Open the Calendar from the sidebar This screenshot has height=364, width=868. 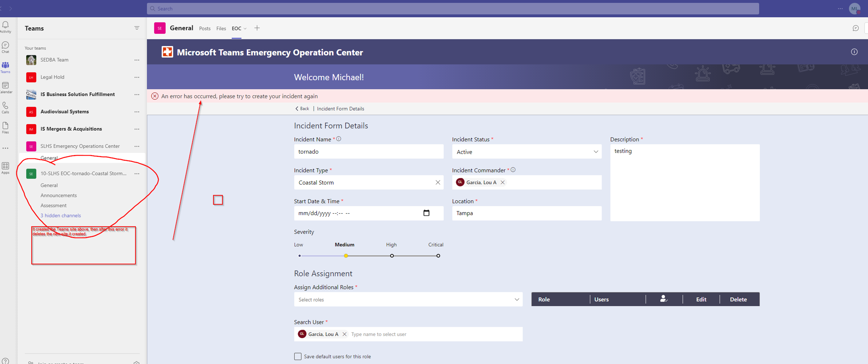click(x=5, y=87)
